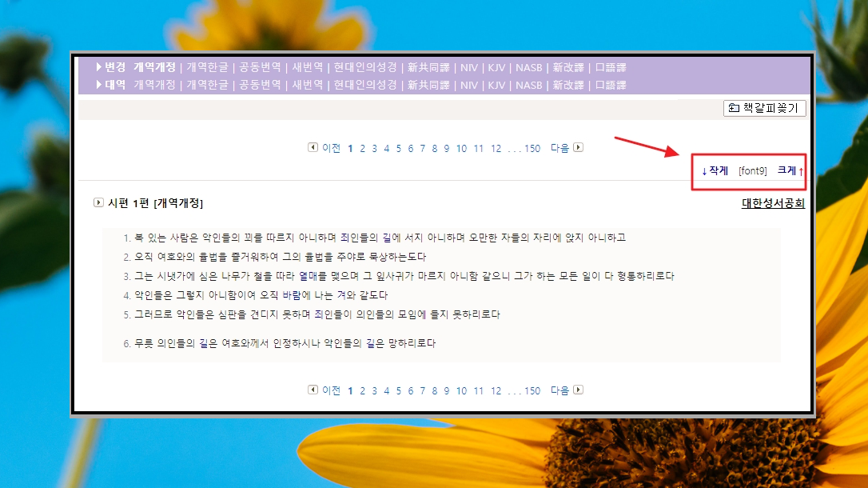Viewport: 868px width, 488px height.
Task: Add NASB parallel in 대역 row
Action: 528,86
